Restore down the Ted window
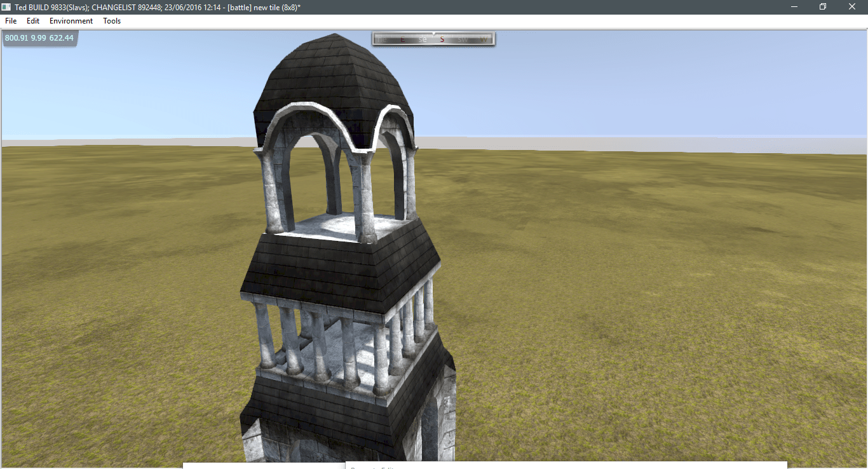The width and height of the screenshot is (868, 469). tap(823, 6)
